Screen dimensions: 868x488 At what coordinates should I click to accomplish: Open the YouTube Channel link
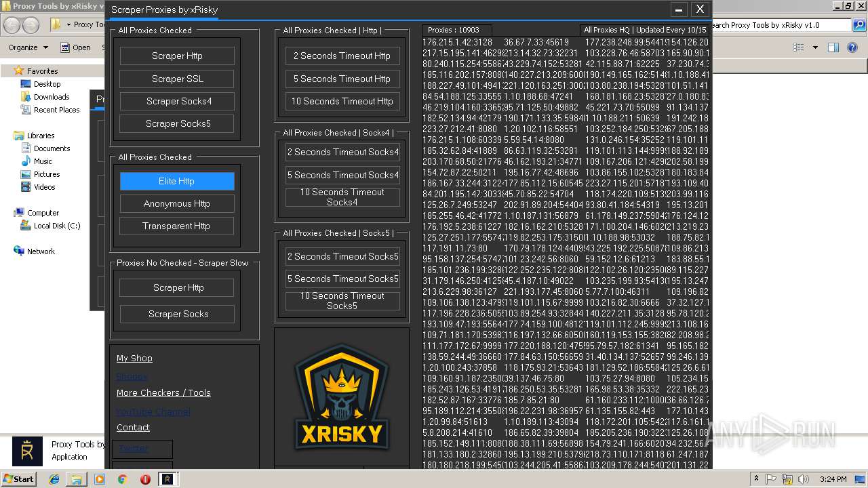[x=153, y=411]
